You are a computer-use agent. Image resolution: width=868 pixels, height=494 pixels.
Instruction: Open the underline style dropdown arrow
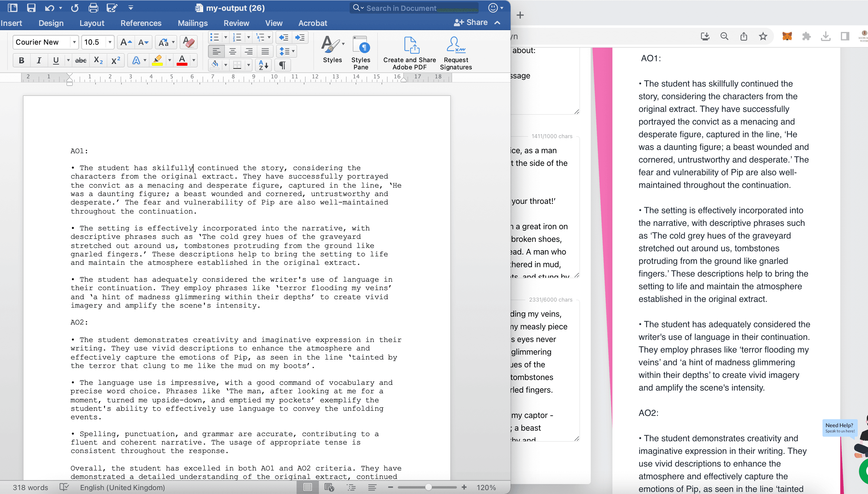tap(68, 60)
